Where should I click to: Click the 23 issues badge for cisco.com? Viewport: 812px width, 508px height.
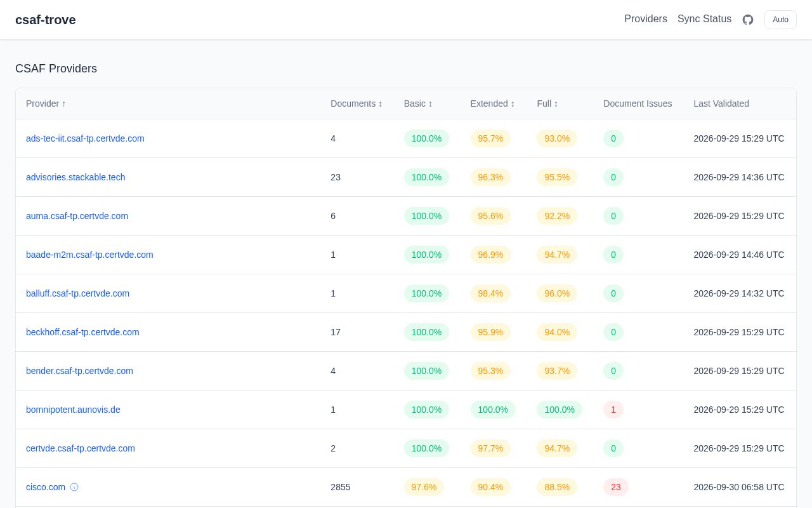click(x=616, y=487)
